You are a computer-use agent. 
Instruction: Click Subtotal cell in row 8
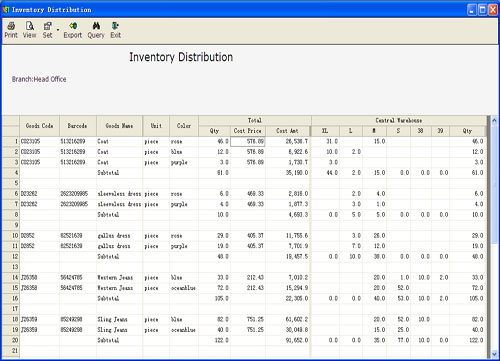[119, 215]
